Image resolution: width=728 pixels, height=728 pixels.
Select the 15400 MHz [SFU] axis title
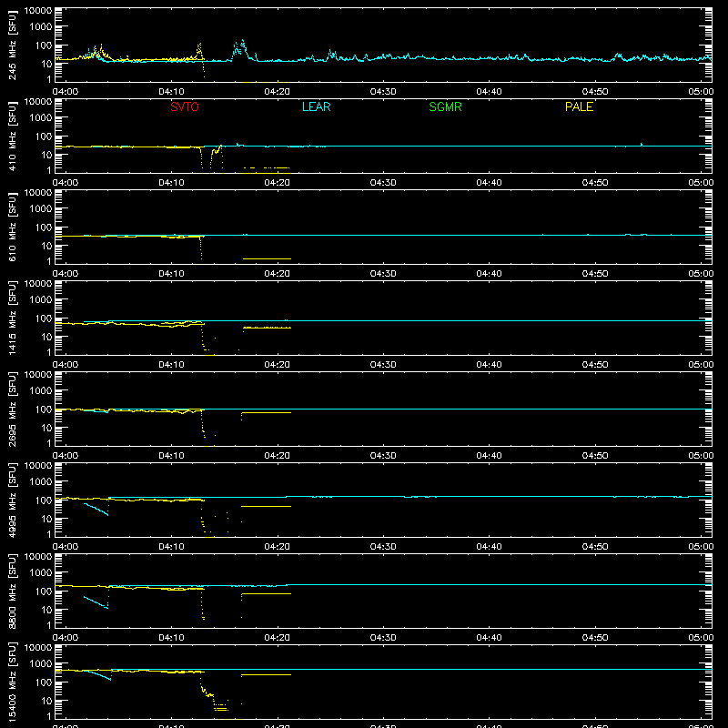coord(13,682)
